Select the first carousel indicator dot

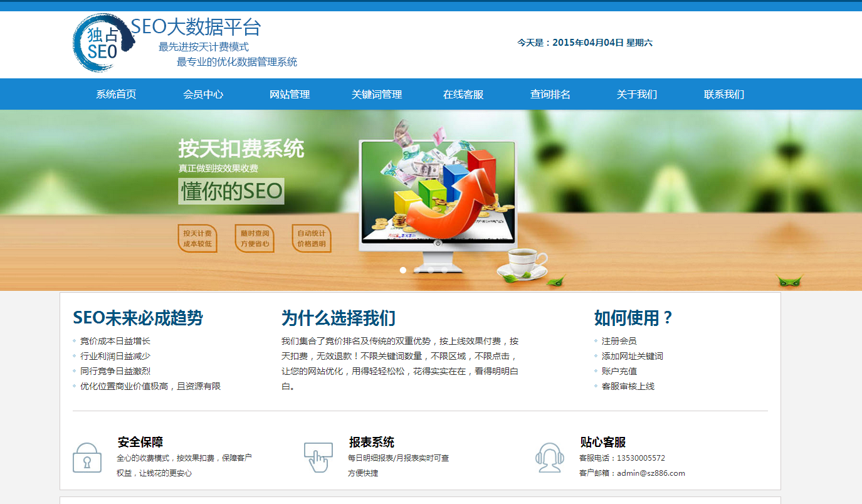[x=403, y=270]
